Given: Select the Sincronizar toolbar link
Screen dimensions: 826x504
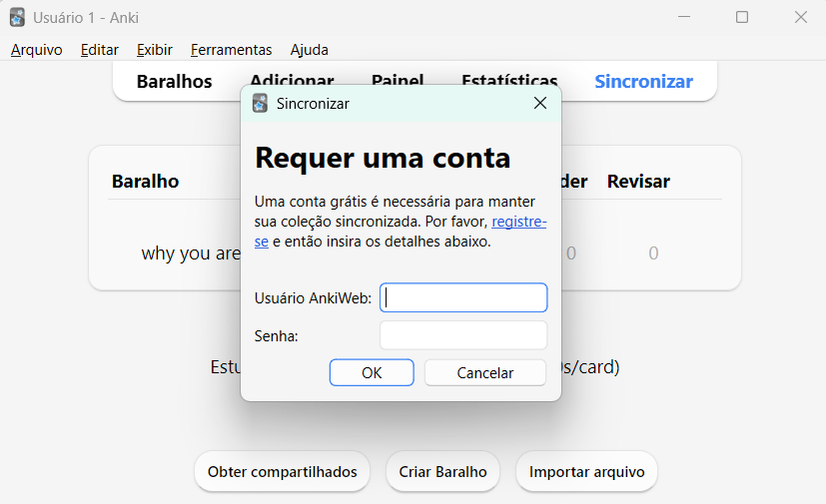Looking at the screenshot, I should tap(644, 82).
